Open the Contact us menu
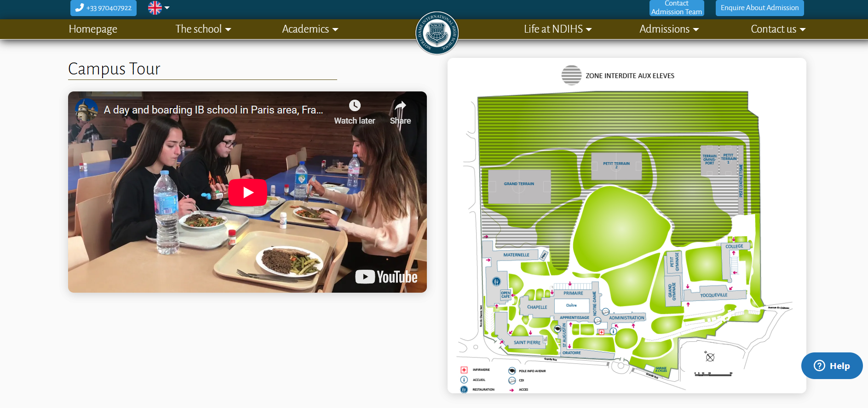The height and width of the screenshot is (408, 868). coord(778,29)
